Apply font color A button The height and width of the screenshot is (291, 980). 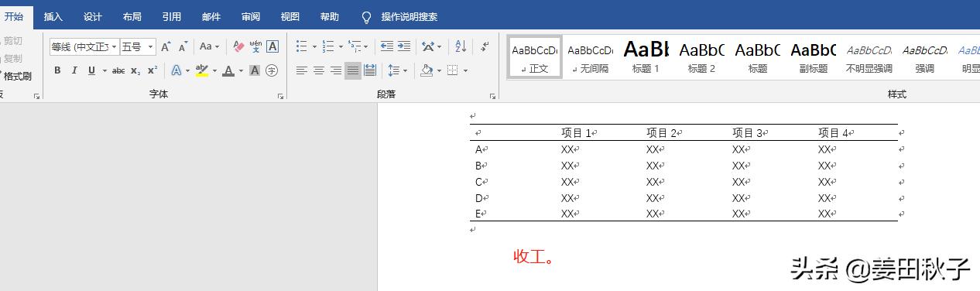tap(228, 70)
